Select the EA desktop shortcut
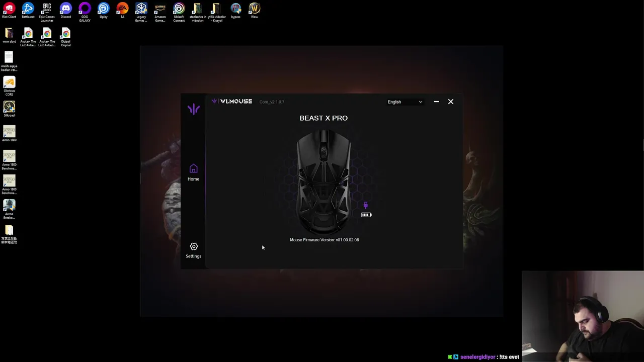Image resolution: width=644 pixels, height=362 pixels. 122,11
